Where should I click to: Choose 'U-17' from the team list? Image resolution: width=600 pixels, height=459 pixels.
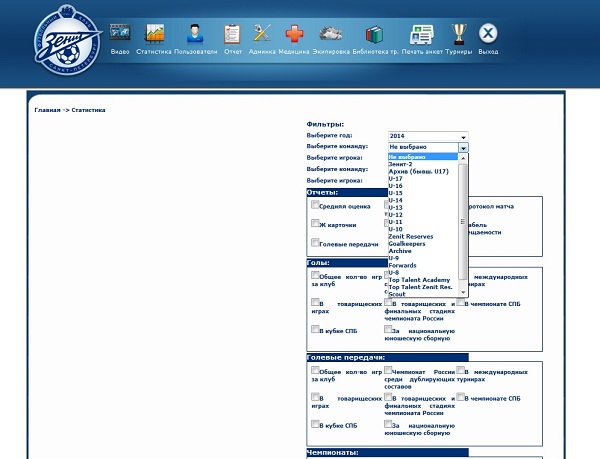point(423,179)
